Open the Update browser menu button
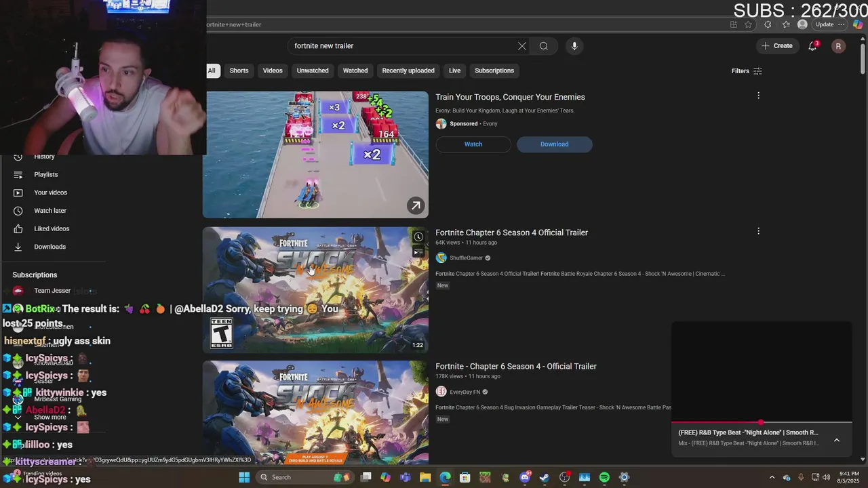868x488 pixels. click(x=830, y=24)
